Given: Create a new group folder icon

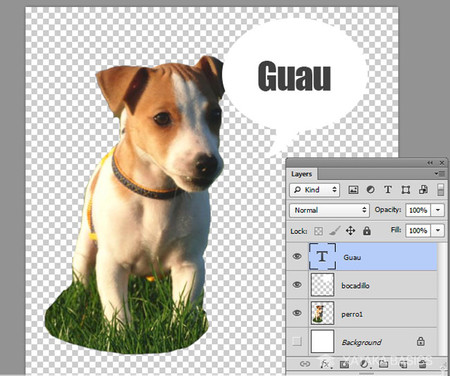Looking at the screenshot, I should [384, 364].
